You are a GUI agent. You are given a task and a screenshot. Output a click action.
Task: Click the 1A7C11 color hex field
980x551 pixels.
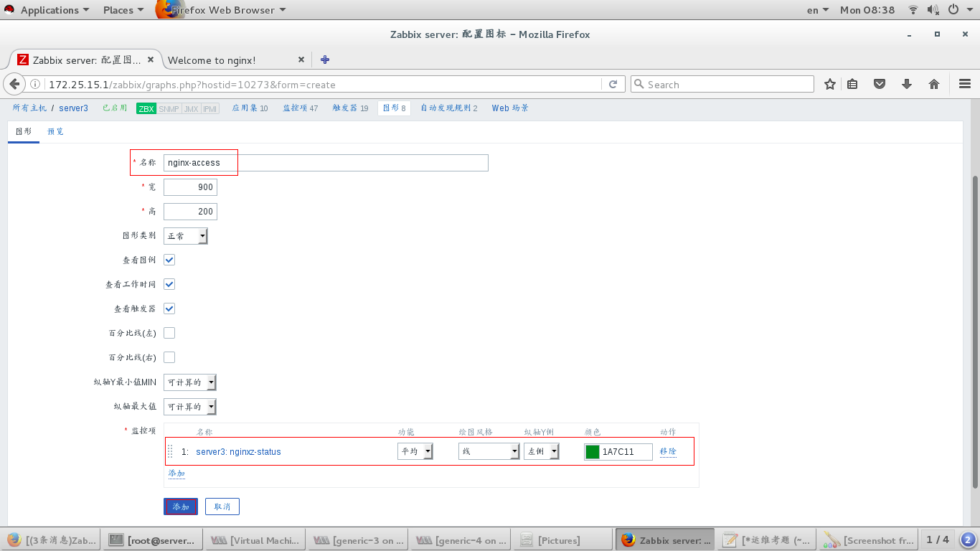click(626, 452)
